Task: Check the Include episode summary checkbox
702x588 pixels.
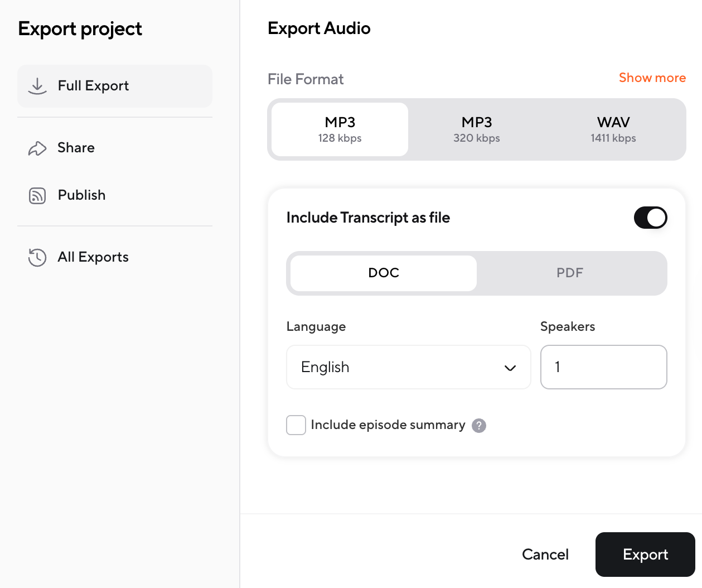Action: tap(296, 425)
